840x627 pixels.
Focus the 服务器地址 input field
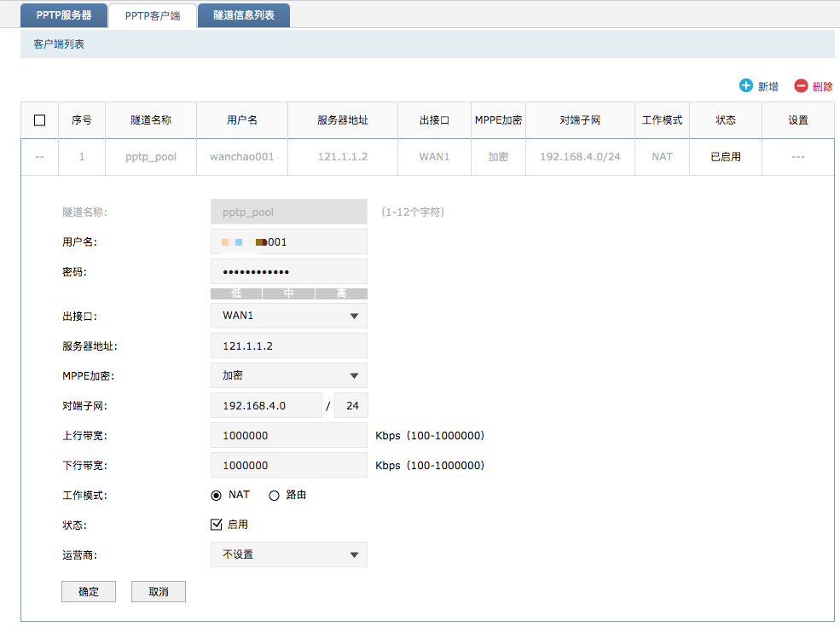click(x=288, y=345)
